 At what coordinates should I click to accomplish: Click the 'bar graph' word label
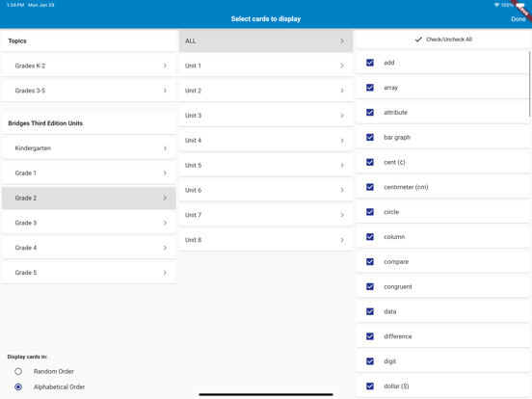click(x=397, y=138)
